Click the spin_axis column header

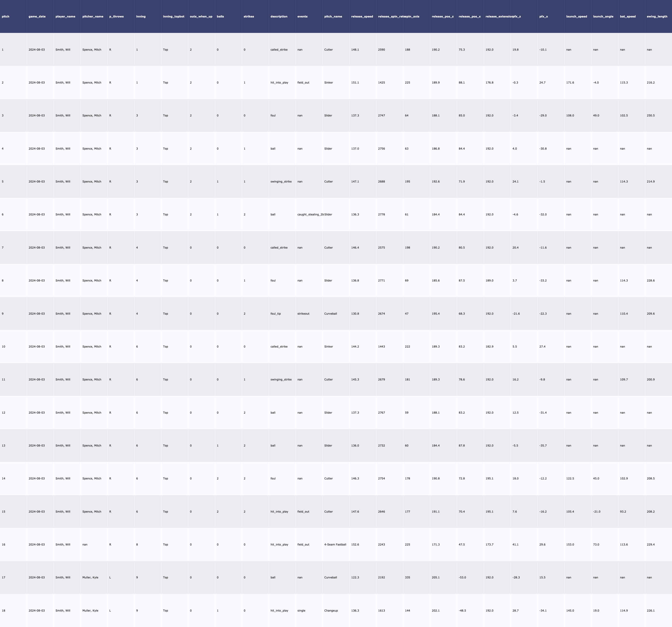click(412, 17)
